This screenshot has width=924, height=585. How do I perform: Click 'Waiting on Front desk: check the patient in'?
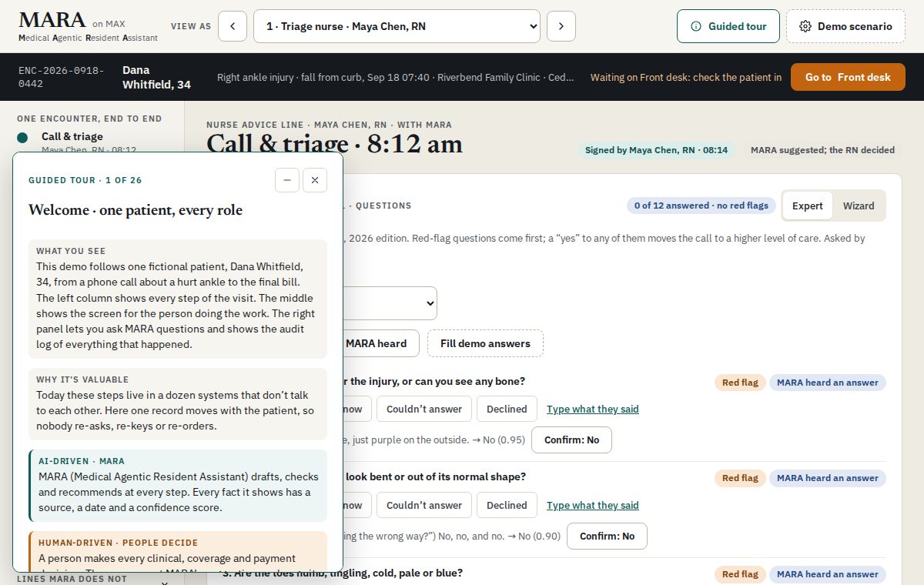686,77
